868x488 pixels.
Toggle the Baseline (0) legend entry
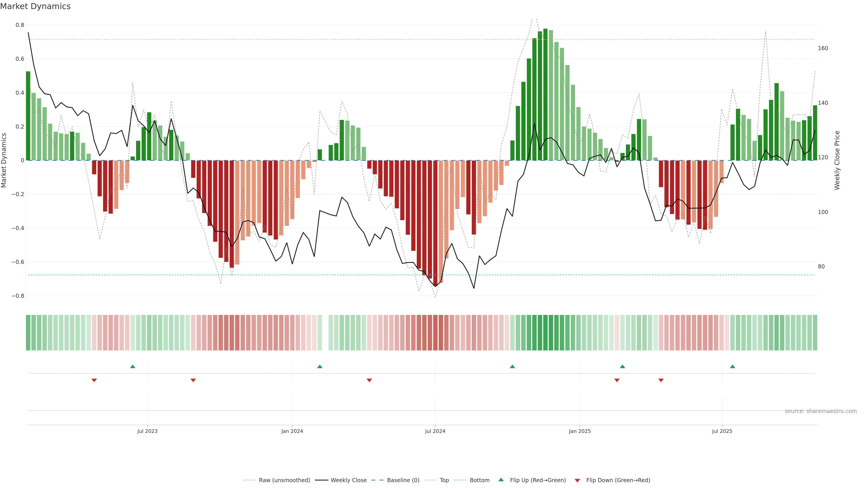(x=403, y=480)
